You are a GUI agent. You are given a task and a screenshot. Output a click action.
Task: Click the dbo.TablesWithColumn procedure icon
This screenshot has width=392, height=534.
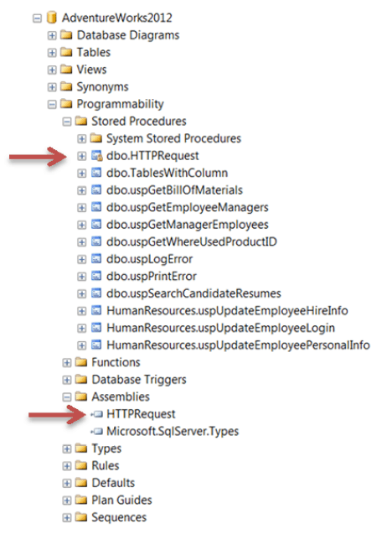point(96,173)
